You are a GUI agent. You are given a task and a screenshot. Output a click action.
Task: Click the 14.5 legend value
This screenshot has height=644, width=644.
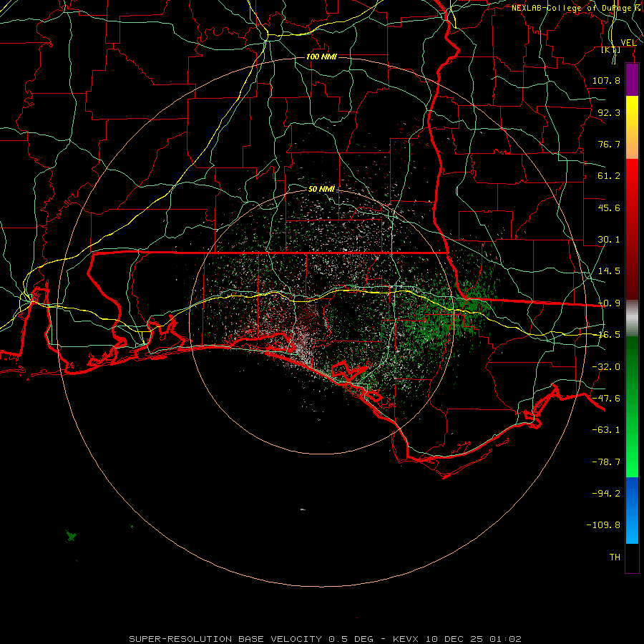(609, 271)
